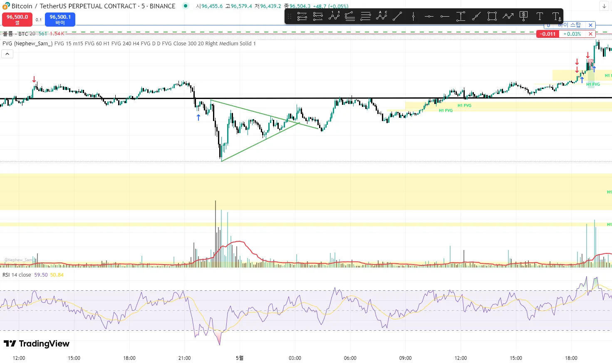Select the Horizontal Ray tool
This screenshot has height=364, width=612.
[445, 17]
